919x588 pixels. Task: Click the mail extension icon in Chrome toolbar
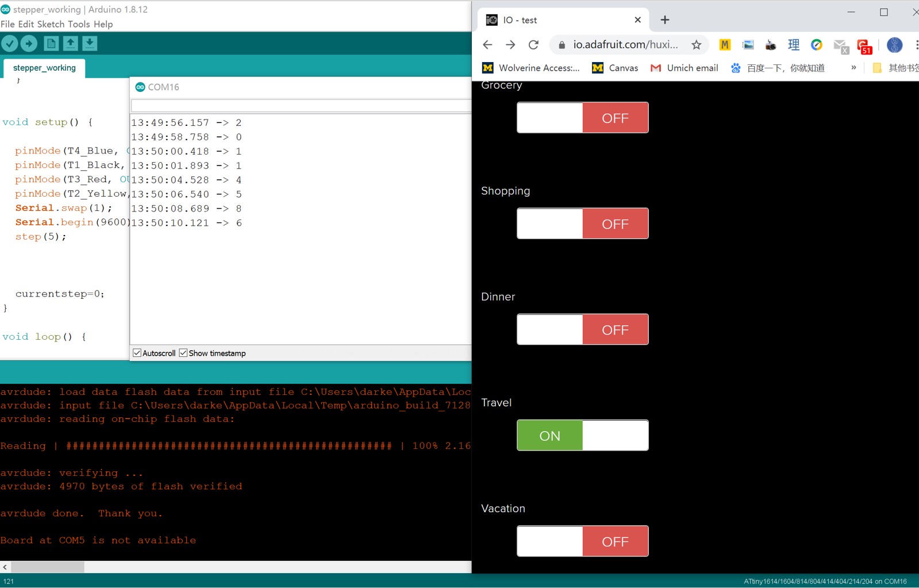click(841, 46)
